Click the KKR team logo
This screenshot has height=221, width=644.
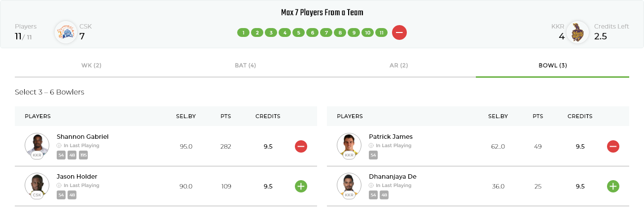pyautogui.click(x=577, y=32)
